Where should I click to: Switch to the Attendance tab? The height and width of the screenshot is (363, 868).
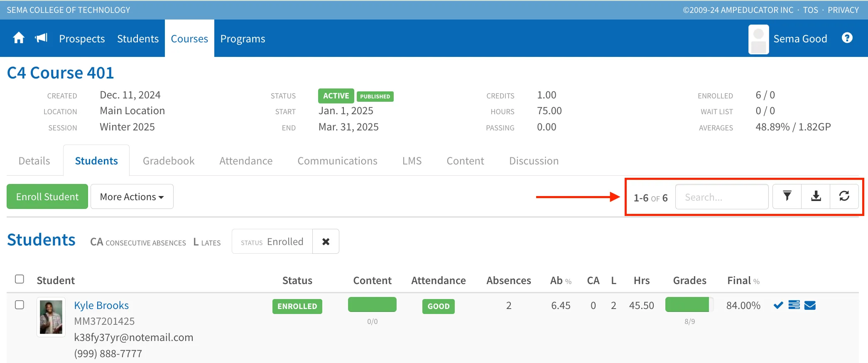click(246, 161)
